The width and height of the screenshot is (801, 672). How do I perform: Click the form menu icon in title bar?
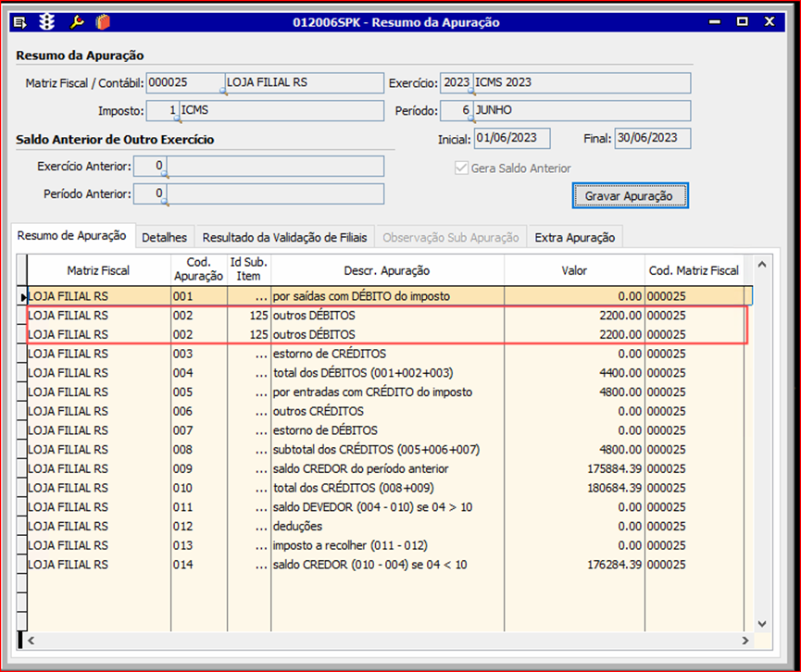[x=20, y=22]
